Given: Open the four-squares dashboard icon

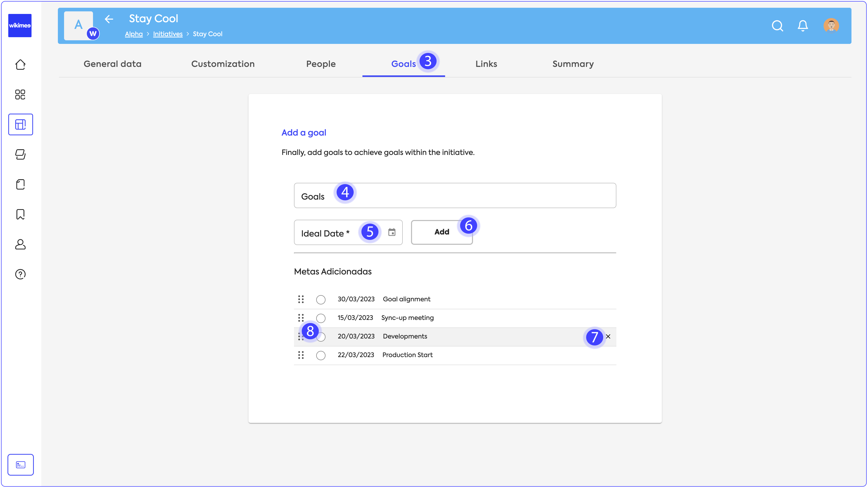Looking at the screenshot, I should [x=20, y=94].
